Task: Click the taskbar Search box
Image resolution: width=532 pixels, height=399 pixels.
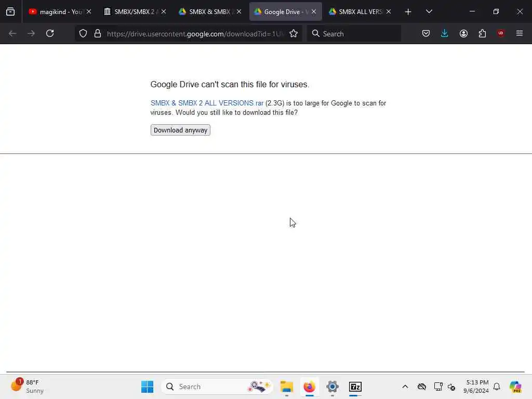Action: pos(217,387)
